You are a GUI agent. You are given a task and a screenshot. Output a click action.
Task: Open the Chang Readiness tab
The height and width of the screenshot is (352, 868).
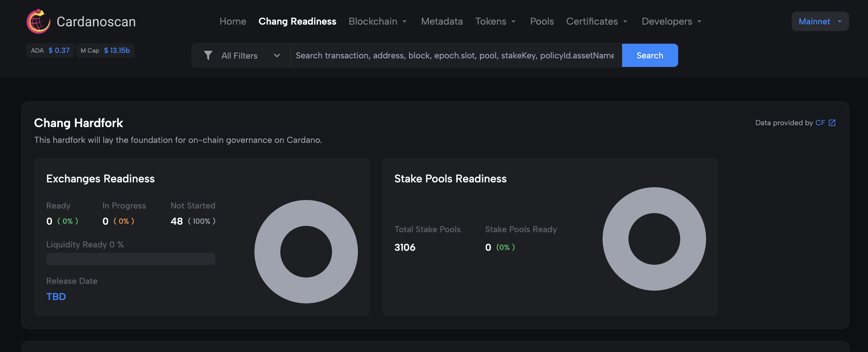point(297,21)
